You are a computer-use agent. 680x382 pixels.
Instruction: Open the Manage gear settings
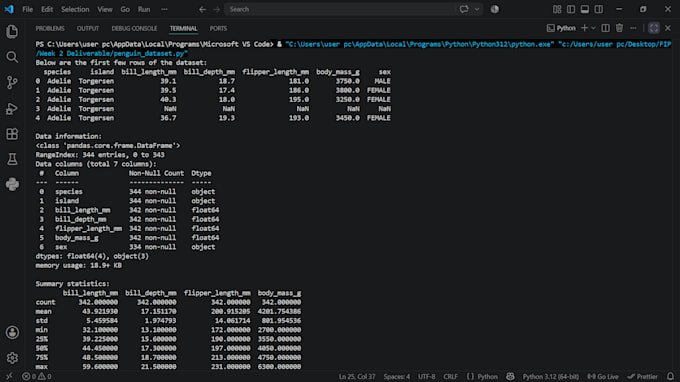12,358
